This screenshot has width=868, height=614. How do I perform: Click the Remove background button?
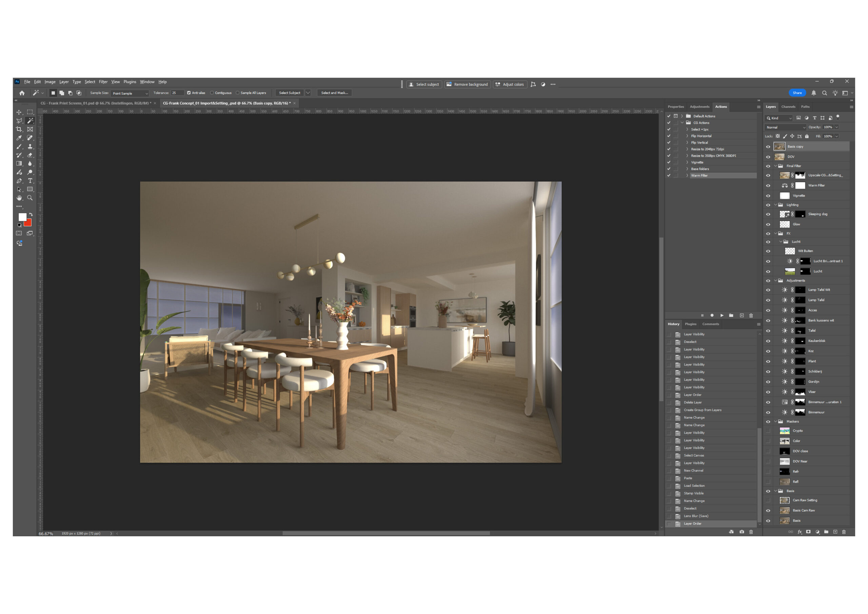467,84
